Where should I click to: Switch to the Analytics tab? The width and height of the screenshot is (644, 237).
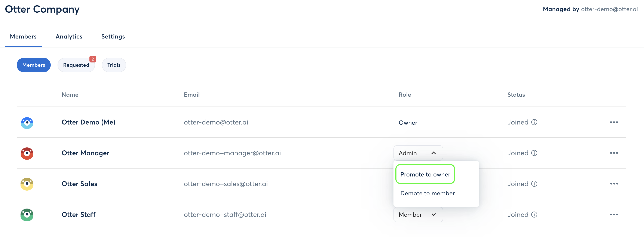point(69,37)
